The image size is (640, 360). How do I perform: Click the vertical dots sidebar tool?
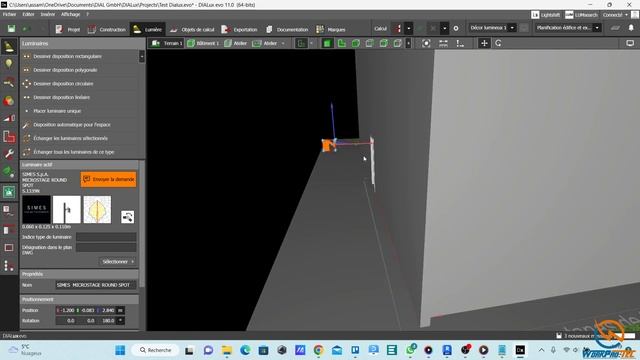click(9, 266)
